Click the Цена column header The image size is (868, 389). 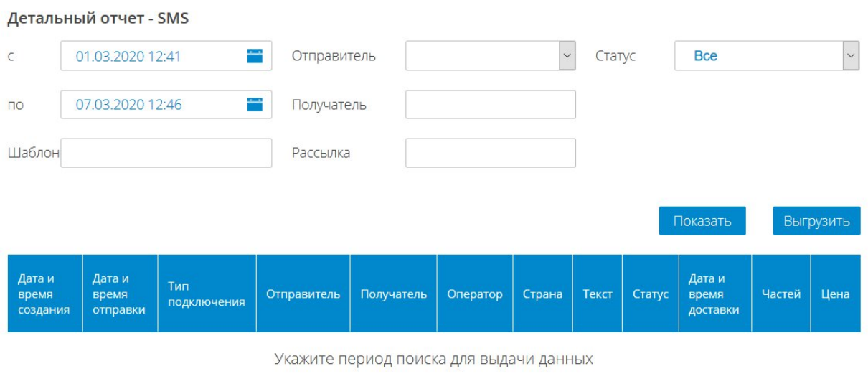(x=835, y=294)
